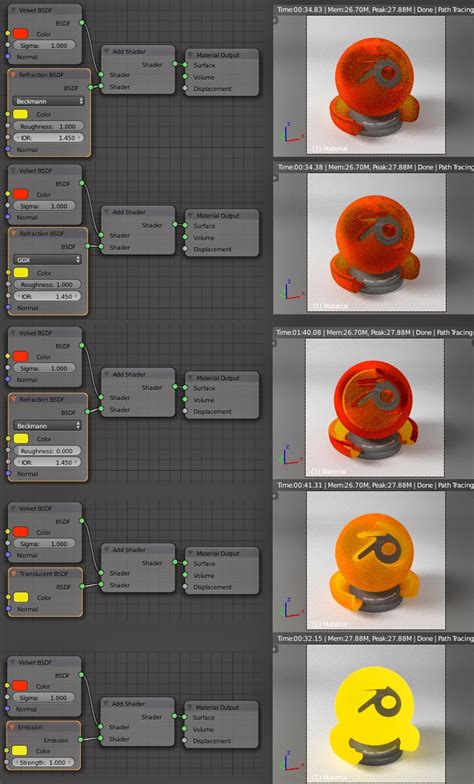This screenshot has height=784, width=474.
Task: Open the yellow color swatch in Translucent BSDF
Action: click(x=20, y=598)
